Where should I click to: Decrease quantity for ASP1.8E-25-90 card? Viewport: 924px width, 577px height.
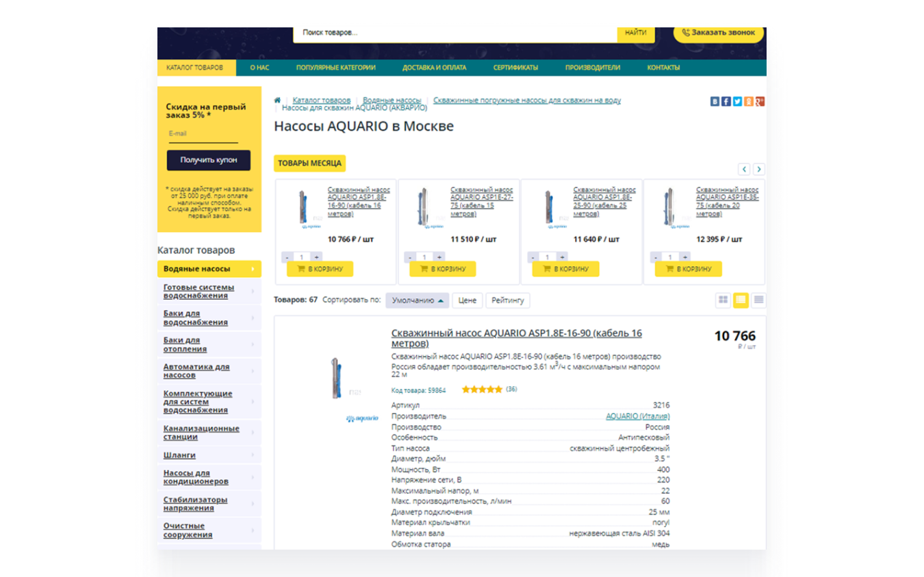(532, 257)
